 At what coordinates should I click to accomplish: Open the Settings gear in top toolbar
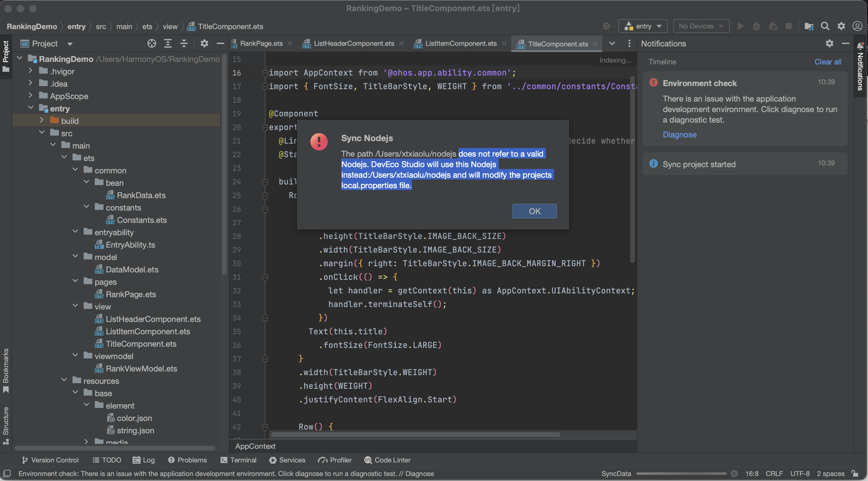(841, 26)
